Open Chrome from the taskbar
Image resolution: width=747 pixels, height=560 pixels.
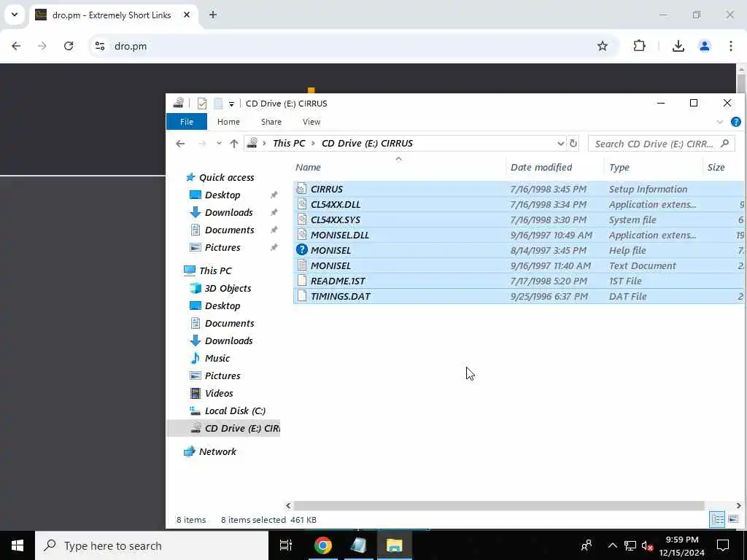pyautogui.click(x=322, y=545)
